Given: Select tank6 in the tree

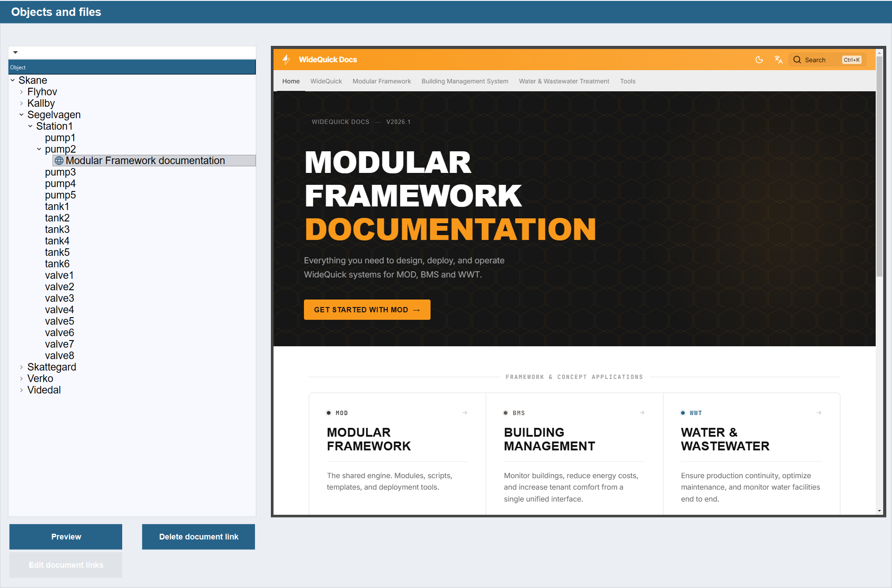Looking at the screenshot, I should [x=57, y=264].
